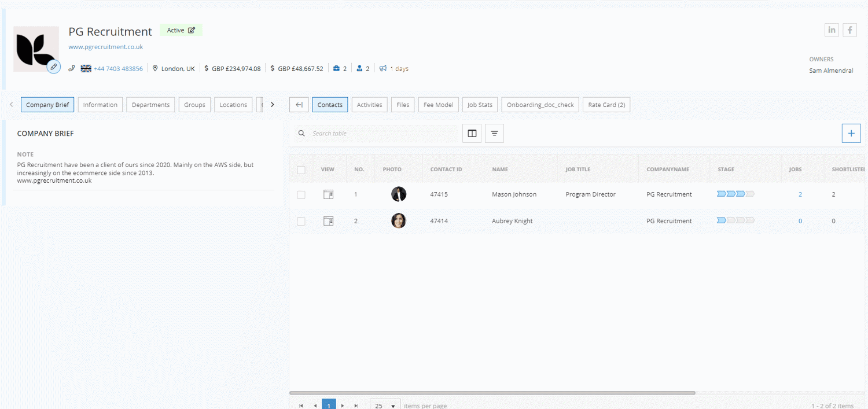Open Mason Johnson's jobs count link
Screen dimensions: 868x409
point(800,194)
